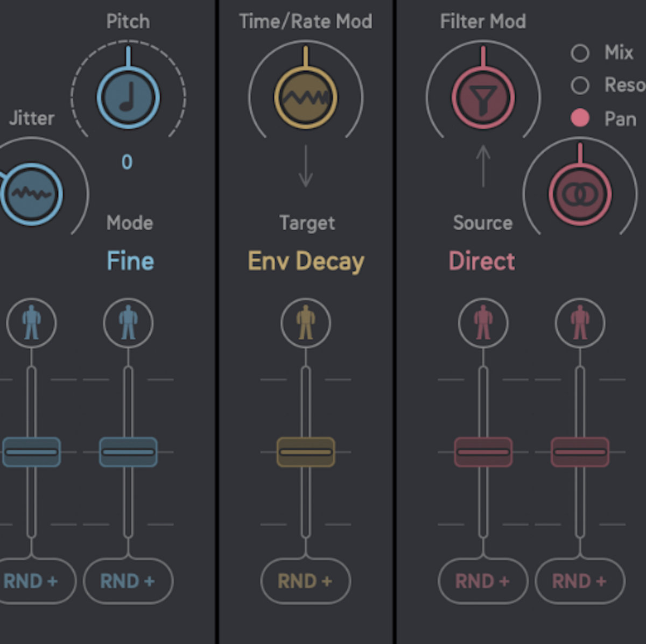This screenshot has height=644, width=646.
Task: Click the red slider handle under Direct
Action: coord(483,451)
